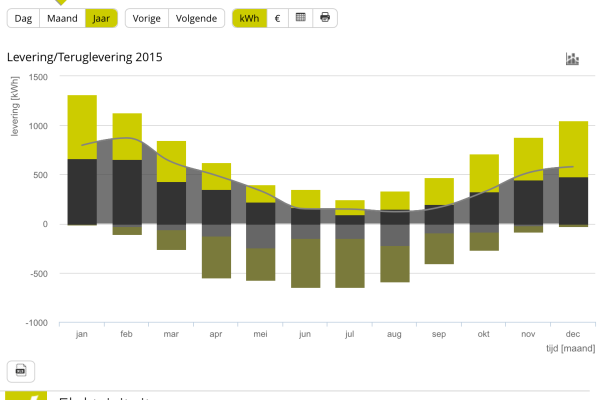600x400 pixels.
Task: Toggle units to kWh
Action: tap(249, 18)
